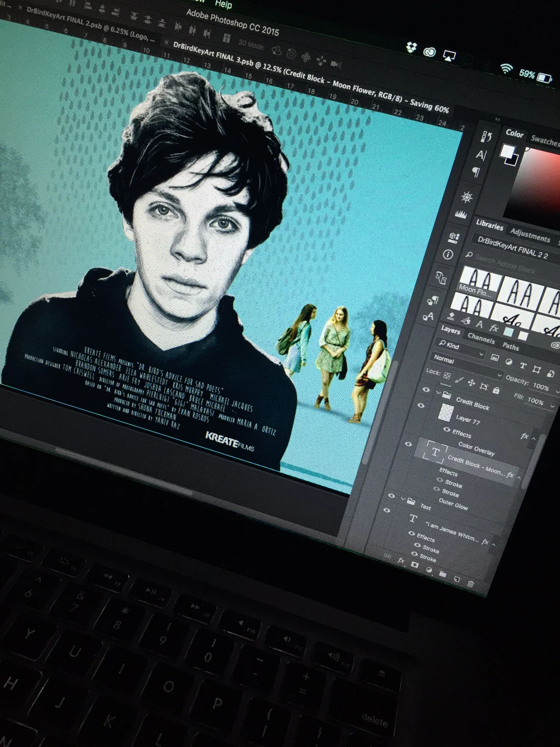Click Creative Cloud icon in menu bar

(x=429, y=52)
